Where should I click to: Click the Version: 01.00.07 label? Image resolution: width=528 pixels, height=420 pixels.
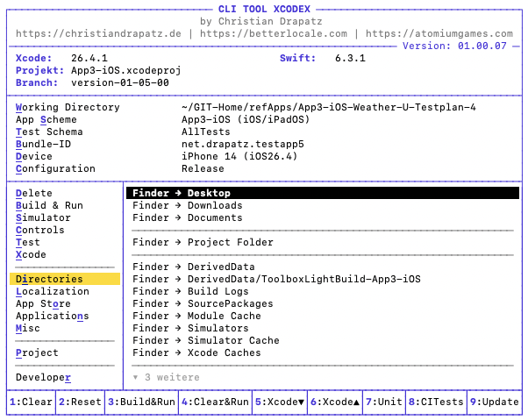click(x=454, y=46)
